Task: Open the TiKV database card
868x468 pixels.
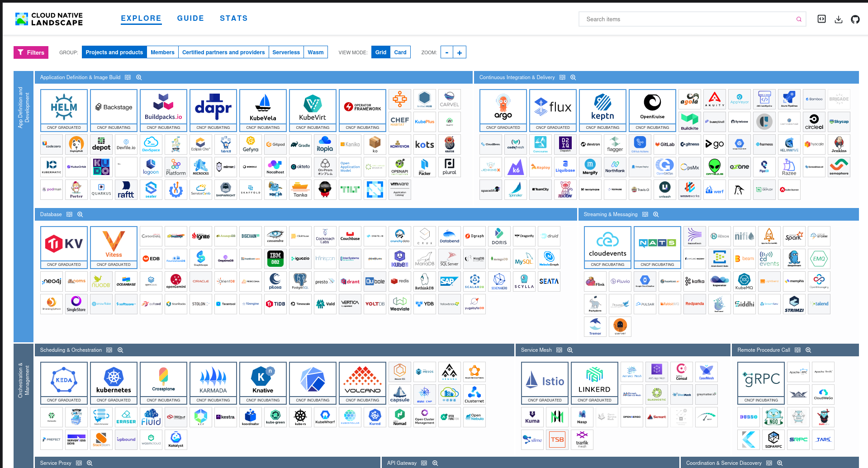Action: click(64, 247)
